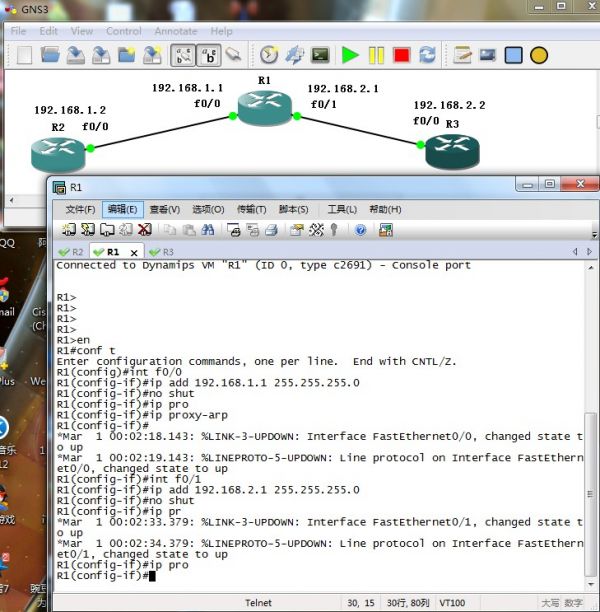Screen dimensions: 600x612
Task: Click terminal vertical scrollbar down arrow
Action: tap(591, 584)
